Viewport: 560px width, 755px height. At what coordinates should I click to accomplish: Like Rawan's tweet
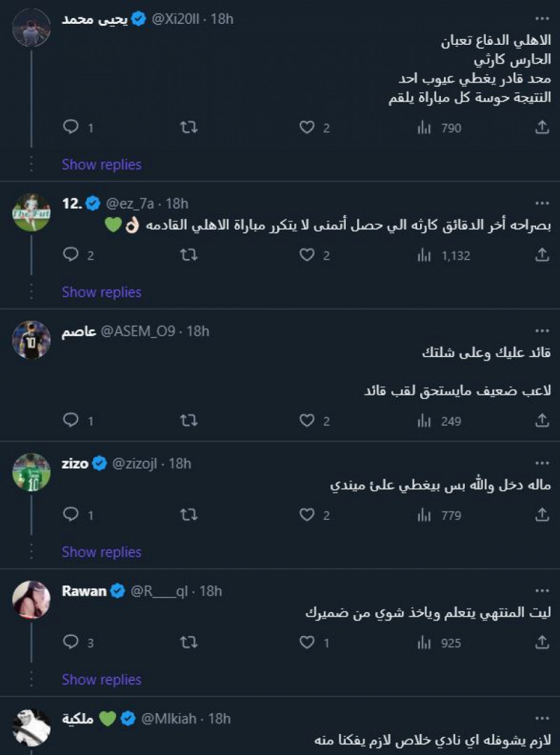pyautogui.click(x=307, y=643)
